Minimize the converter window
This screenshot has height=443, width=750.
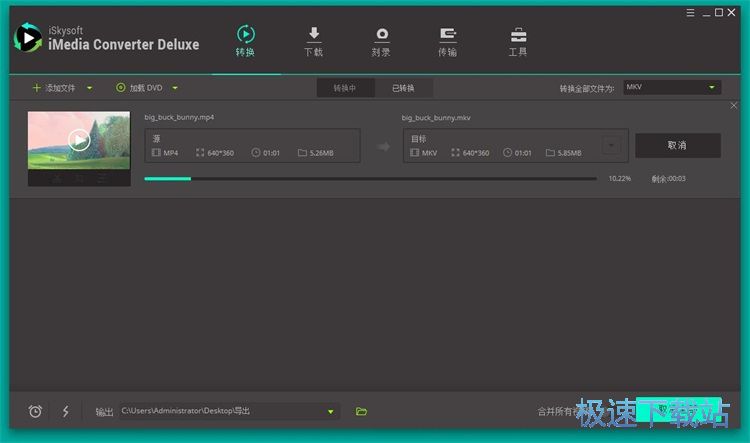[x=706, y=13]
